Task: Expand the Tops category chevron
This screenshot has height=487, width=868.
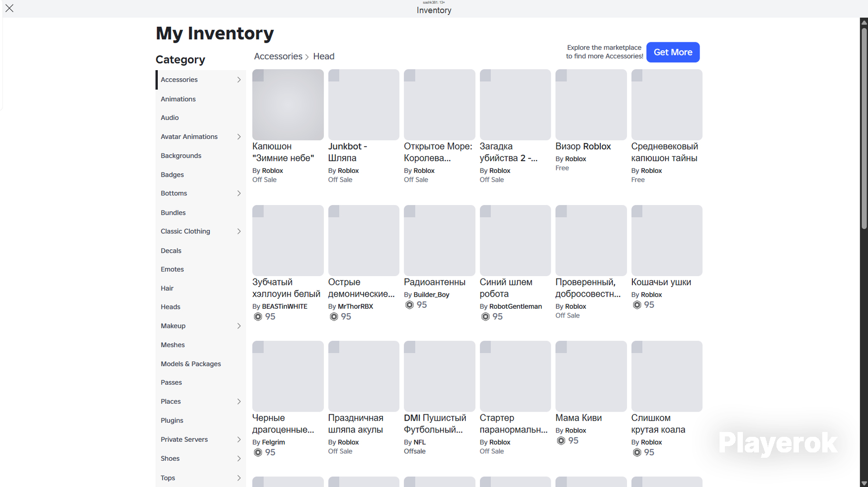Action: coord(239,478)
